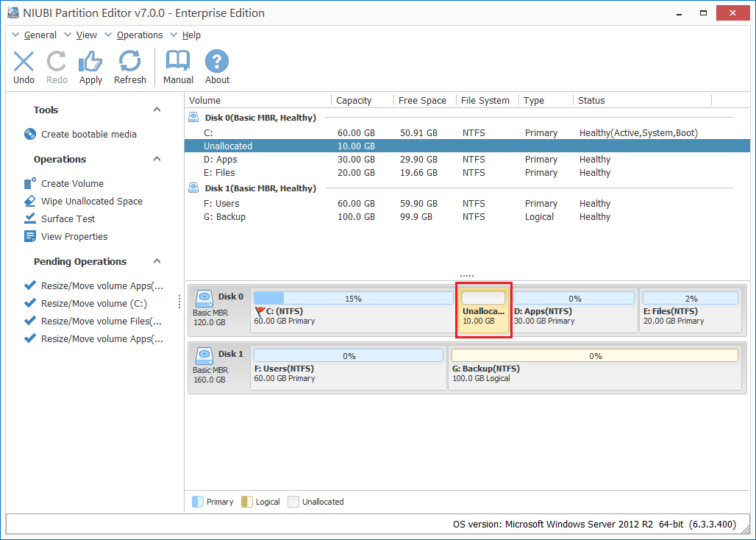Click the Create Volume link
Screen dimensions: 756x540
coord(72,183)
